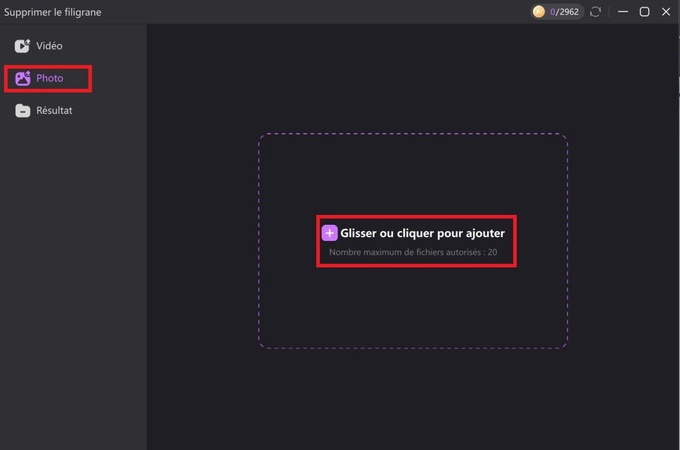Select the Photo tab label

(49, 78)
